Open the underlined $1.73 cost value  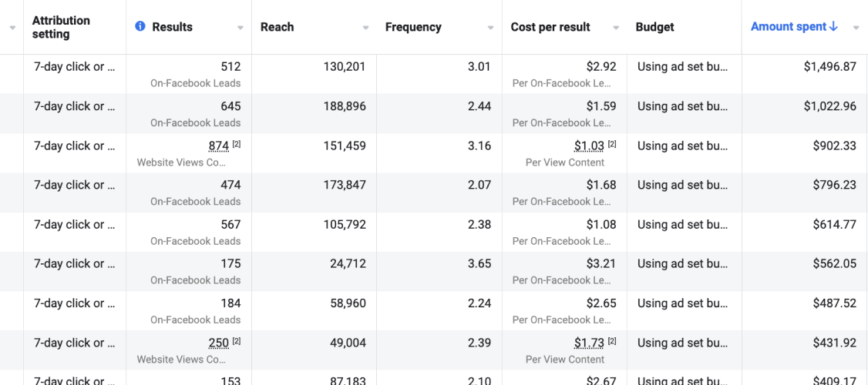point(589,343)
